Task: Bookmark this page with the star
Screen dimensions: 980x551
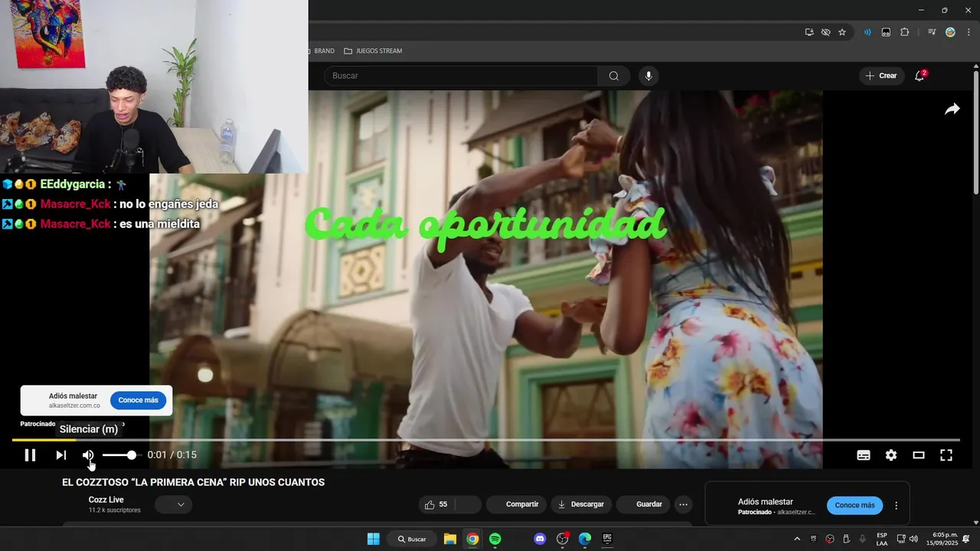Action: pos(842,32)
